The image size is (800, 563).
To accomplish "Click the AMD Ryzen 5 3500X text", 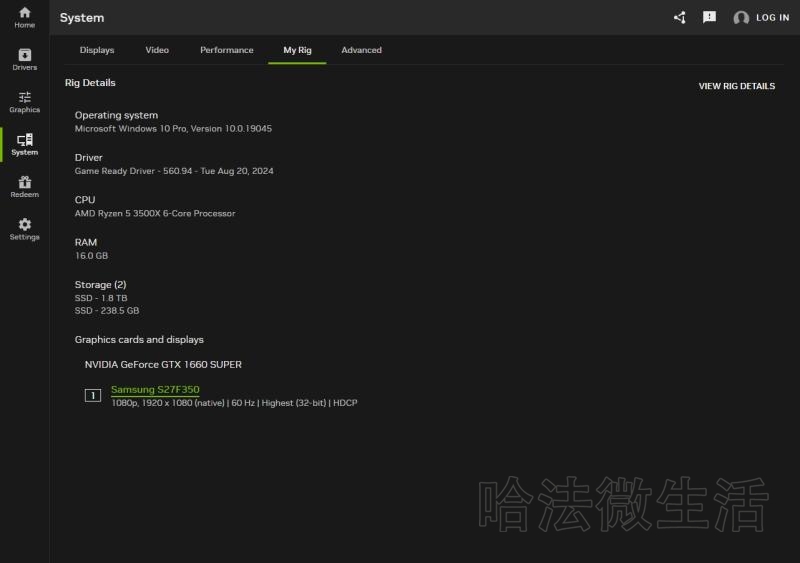I will 155,213.
